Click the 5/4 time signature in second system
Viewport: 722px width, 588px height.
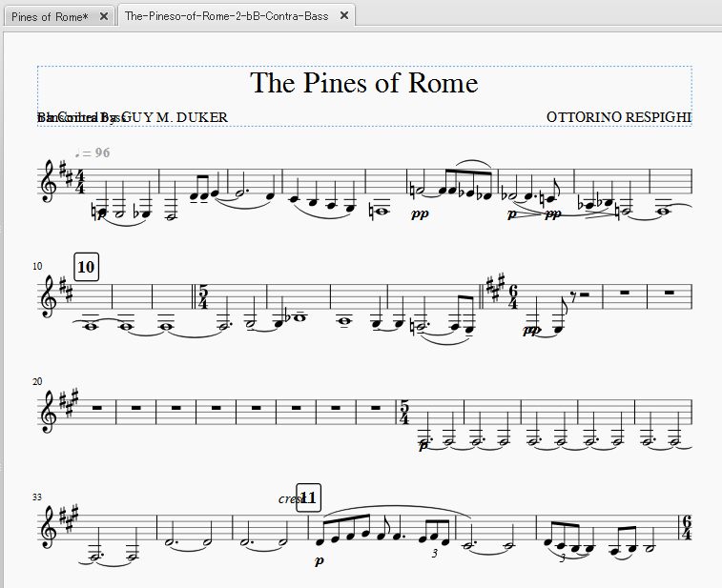(x=203, y=297)
